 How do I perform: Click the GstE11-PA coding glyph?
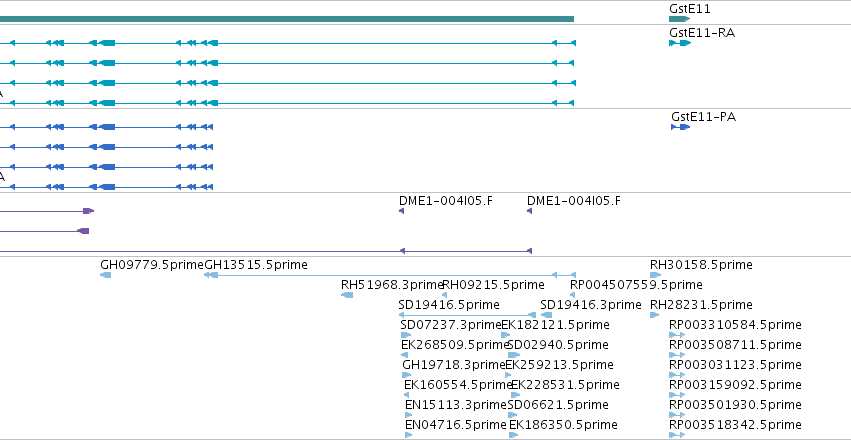tap(681, 127)
